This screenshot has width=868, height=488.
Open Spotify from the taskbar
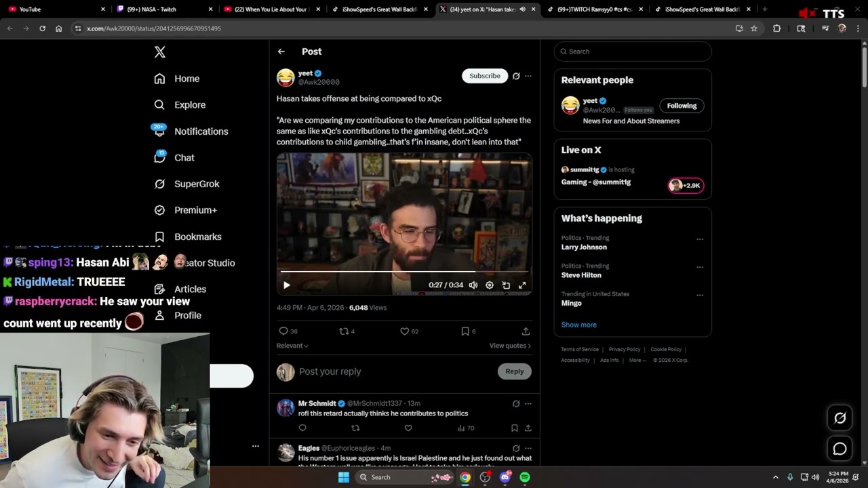coord(524,477)
